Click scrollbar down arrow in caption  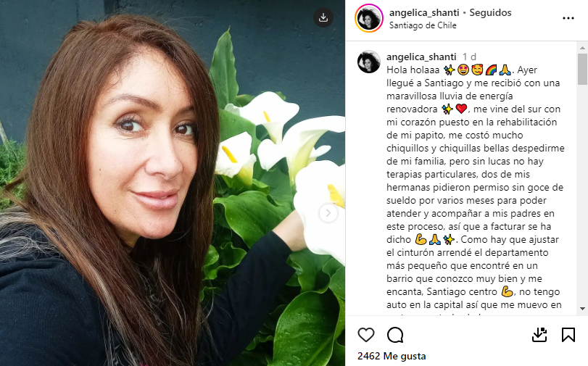582,309
